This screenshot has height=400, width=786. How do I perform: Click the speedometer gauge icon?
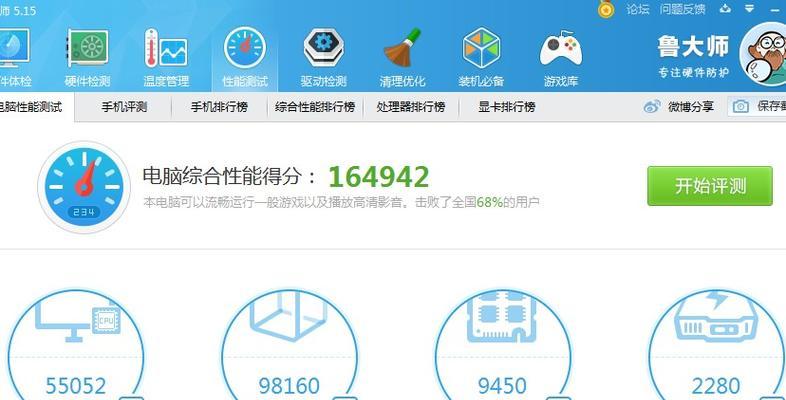(x=84, y=187)
